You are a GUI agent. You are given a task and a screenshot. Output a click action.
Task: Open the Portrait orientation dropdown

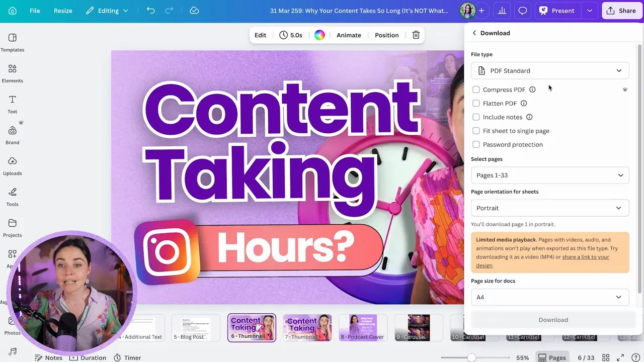(550, 208)
